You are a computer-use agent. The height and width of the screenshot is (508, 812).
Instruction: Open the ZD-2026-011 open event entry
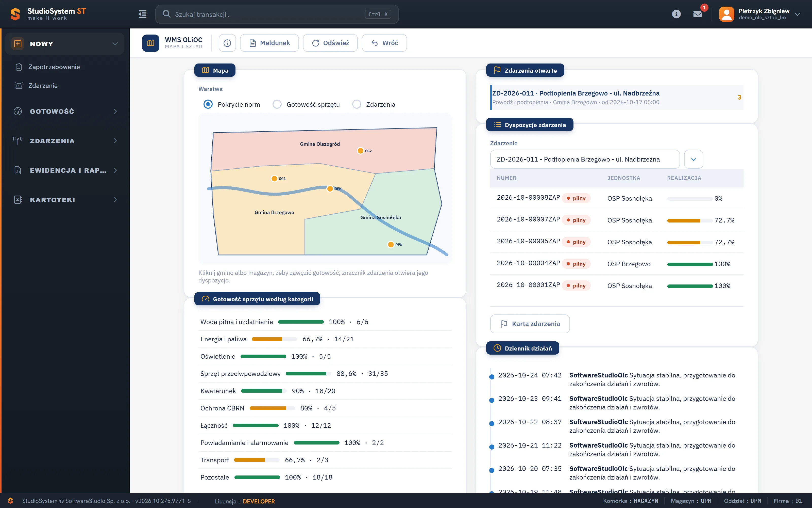pos(617,98)
